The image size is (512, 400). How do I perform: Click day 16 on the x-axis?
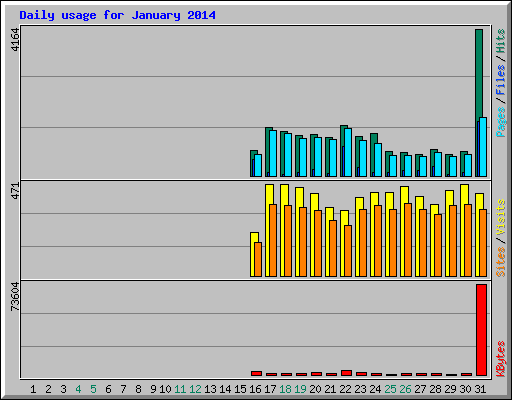point(255,389)
